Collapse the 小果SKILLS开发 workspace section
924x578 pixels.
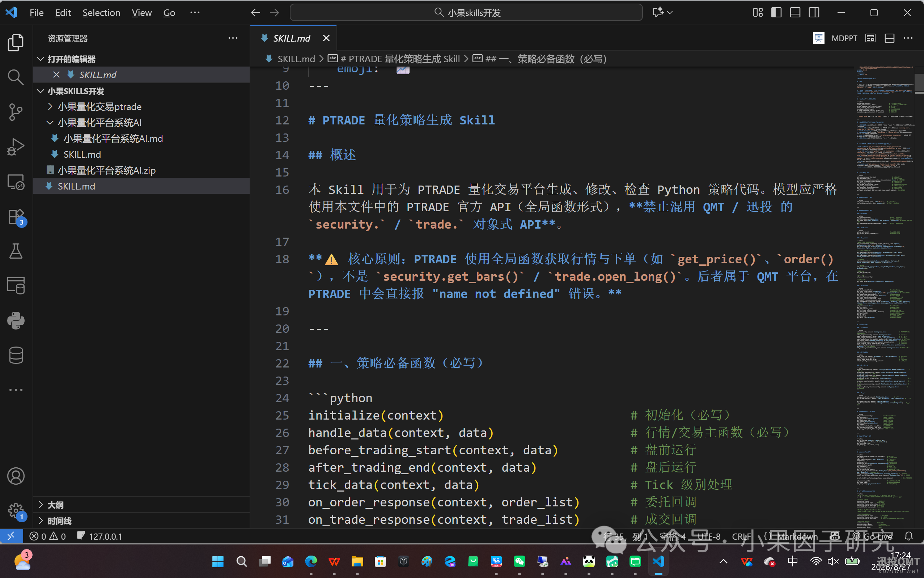pos(41,91)
